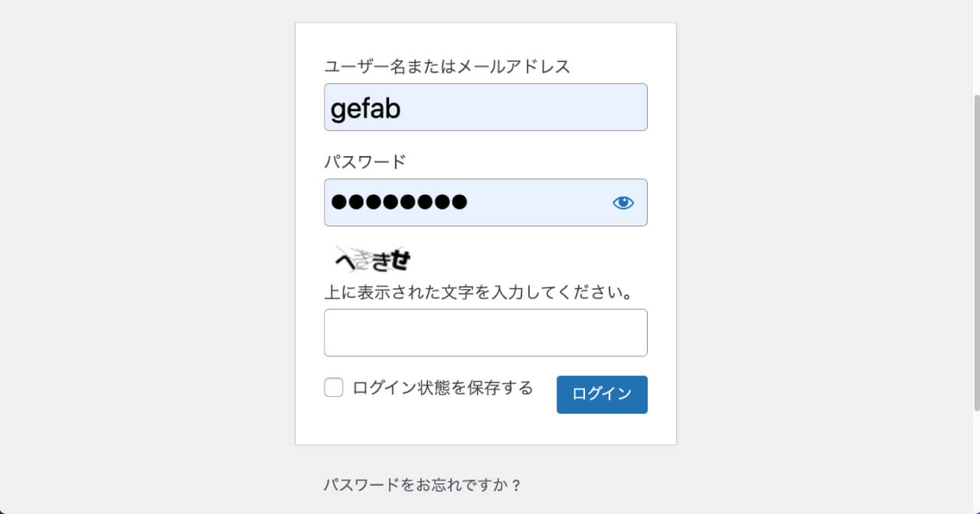This screenshot has height=514, width=980.
Task: Toggle the login persistence checkbox off
Action: (x=333, y=388)
